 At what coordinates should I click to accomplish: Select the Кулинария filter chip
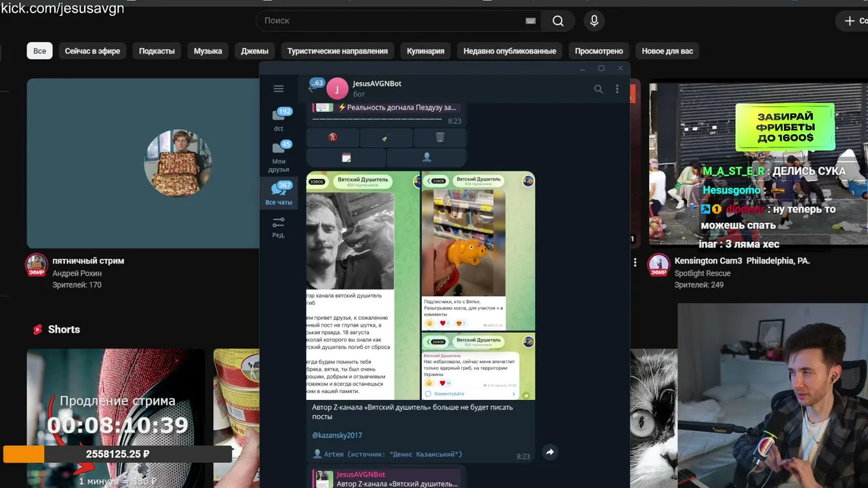point(426,51)
